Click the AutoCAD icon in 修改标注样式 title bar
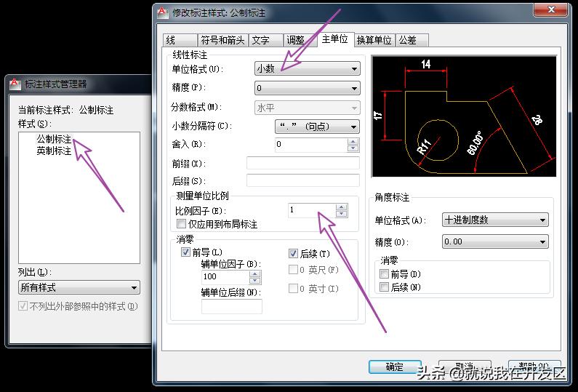The height and width of the screenshot is (392, 578). 163,12
